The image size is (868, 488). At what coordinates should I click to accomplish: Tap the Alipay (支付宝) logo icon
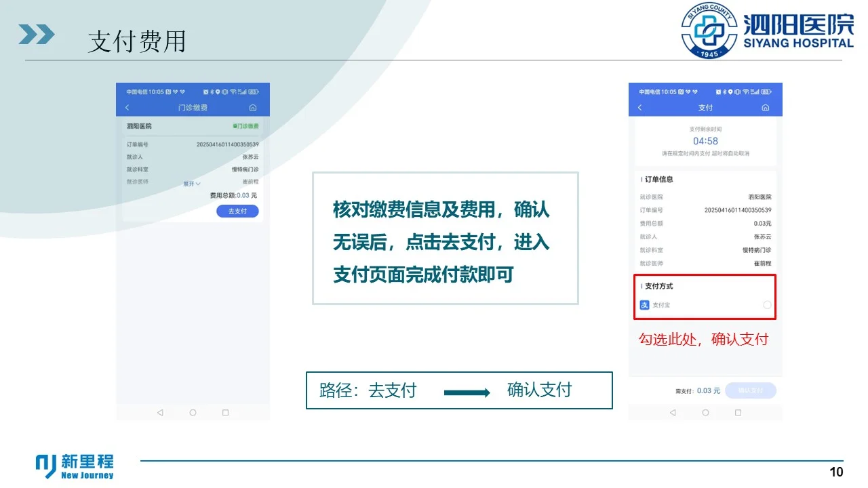coord(644,304)
